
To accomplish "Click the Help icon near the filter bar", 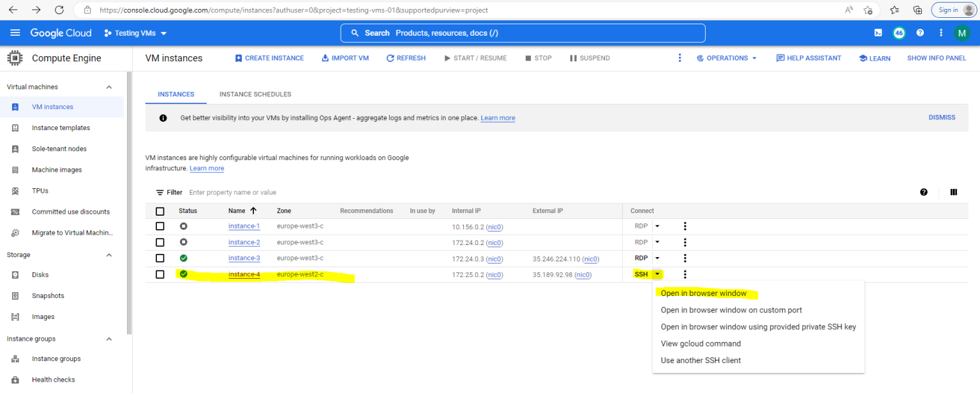I will click(x=924, y=192).
